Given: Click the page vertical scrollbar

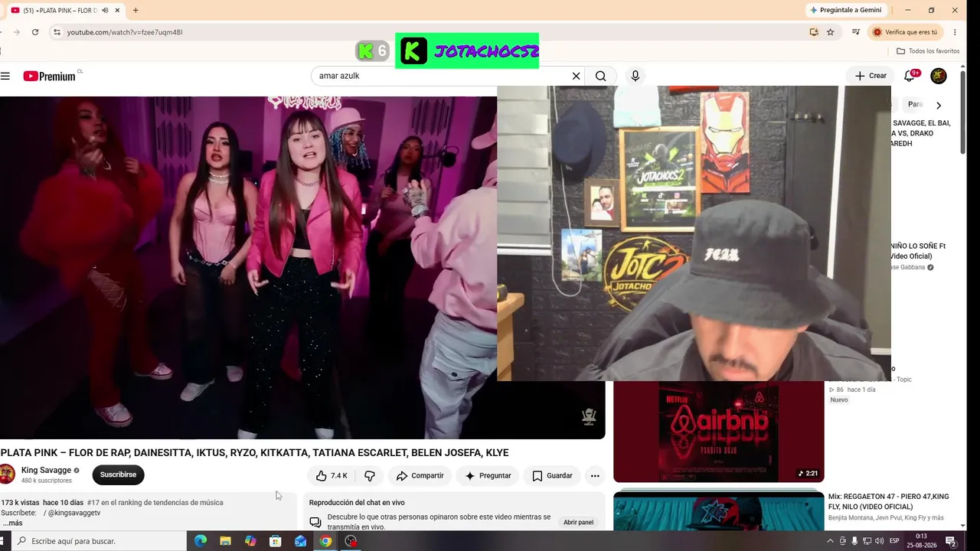Looking at the screenshot, I should point(962,111).
